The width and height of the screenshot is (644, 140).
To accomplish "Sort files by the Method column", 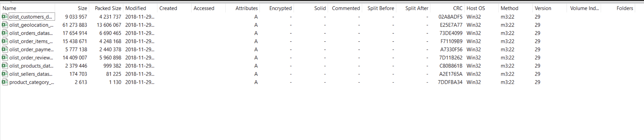I will pos(510,8).
